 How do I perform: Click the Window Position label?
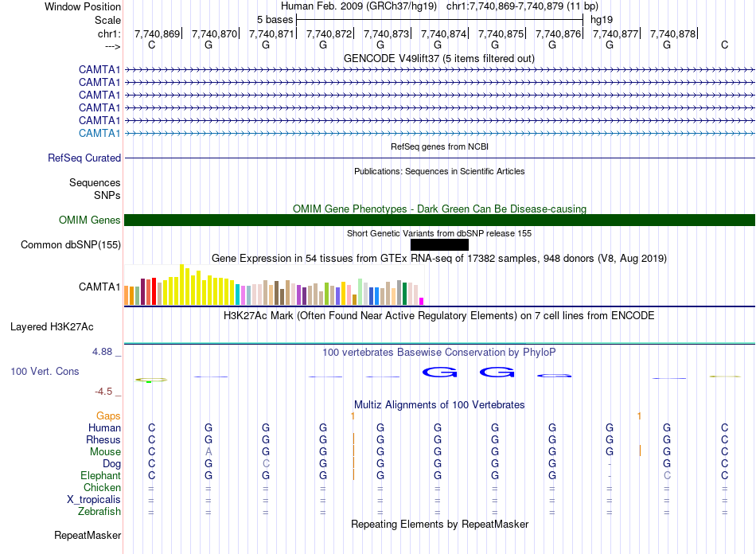(83, 6)
